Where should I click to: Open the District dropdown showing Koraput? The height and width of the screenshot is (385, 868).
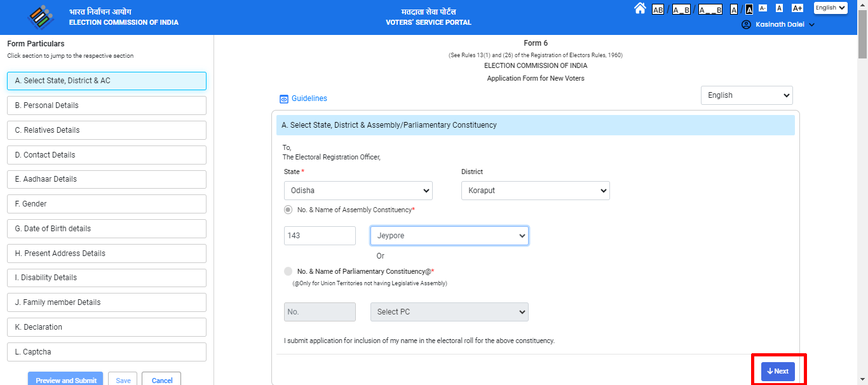pyautogui.click(x=534, y=190)
